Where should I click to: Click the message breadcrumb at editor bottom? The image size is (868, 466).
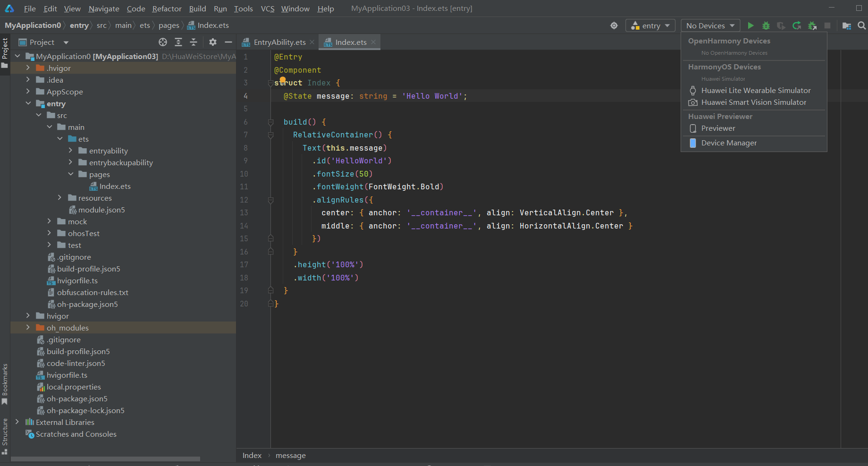coord(291,455)
